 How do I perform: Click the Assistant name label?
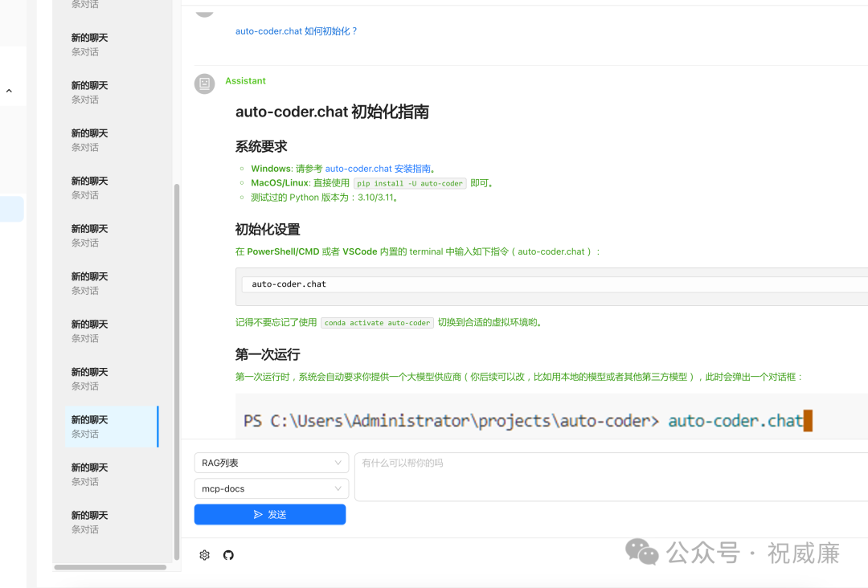[245, 81]
